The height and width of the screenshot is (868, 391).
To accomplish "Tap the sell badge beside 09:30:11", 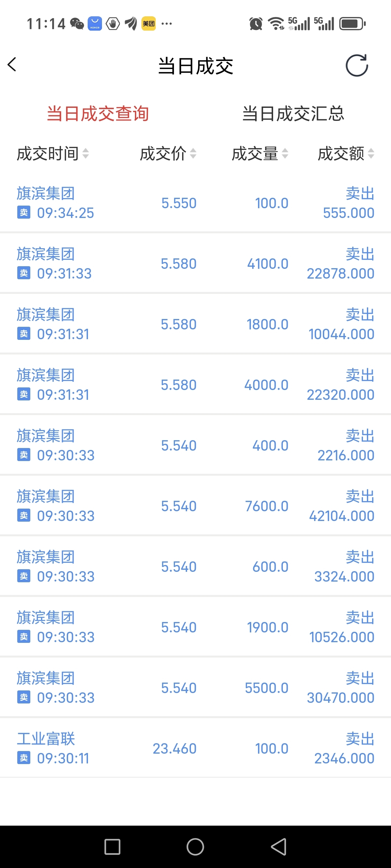I will pos(24,758).
